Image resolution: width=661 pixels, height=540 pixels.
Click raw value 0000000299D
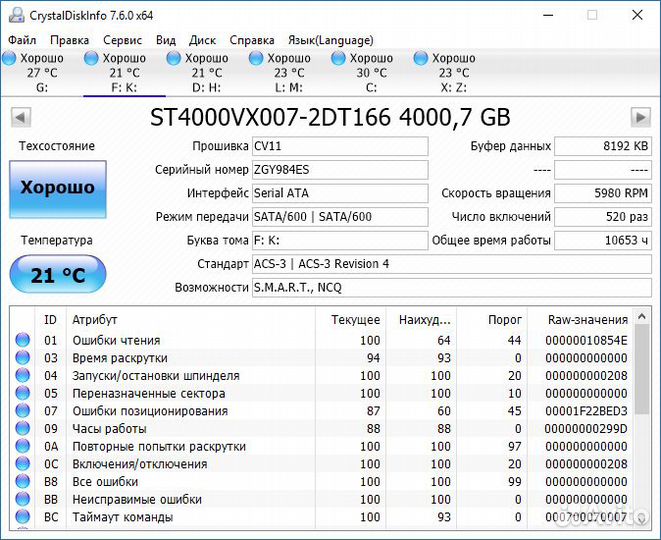[x=586, y=429]
